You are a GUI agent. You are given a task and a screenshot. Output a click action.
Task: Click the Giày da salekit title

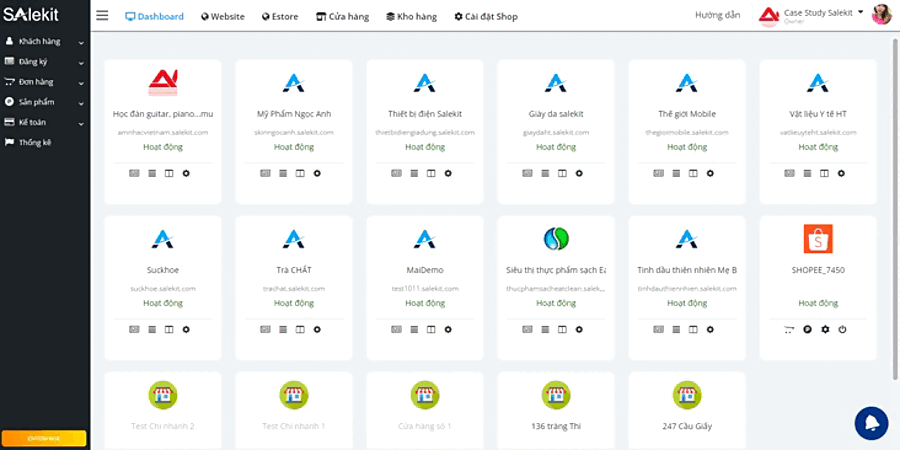(x=556, y=114)
